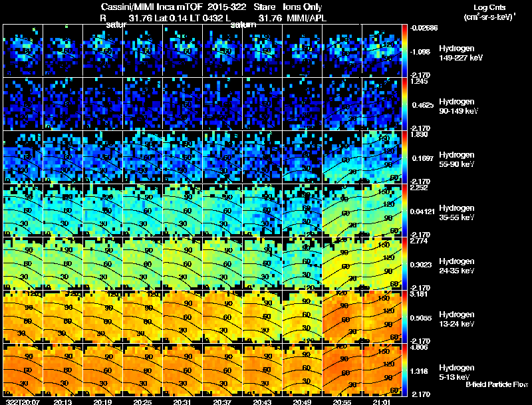Viewport: 532px width, 405px height.
Task: Open the 35-55 keV image panel at 20:49
Action: [x=302, y=210]
